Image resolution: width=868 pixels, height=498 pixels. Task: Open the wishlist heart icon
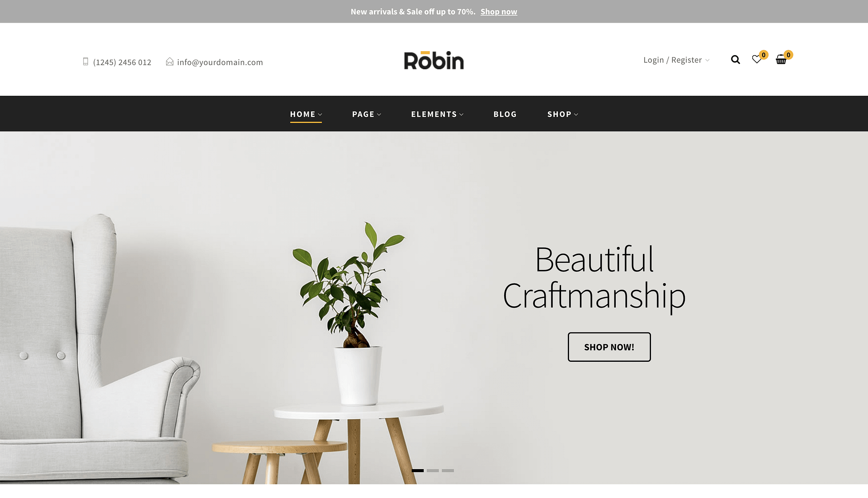click(x=756, y=60)
